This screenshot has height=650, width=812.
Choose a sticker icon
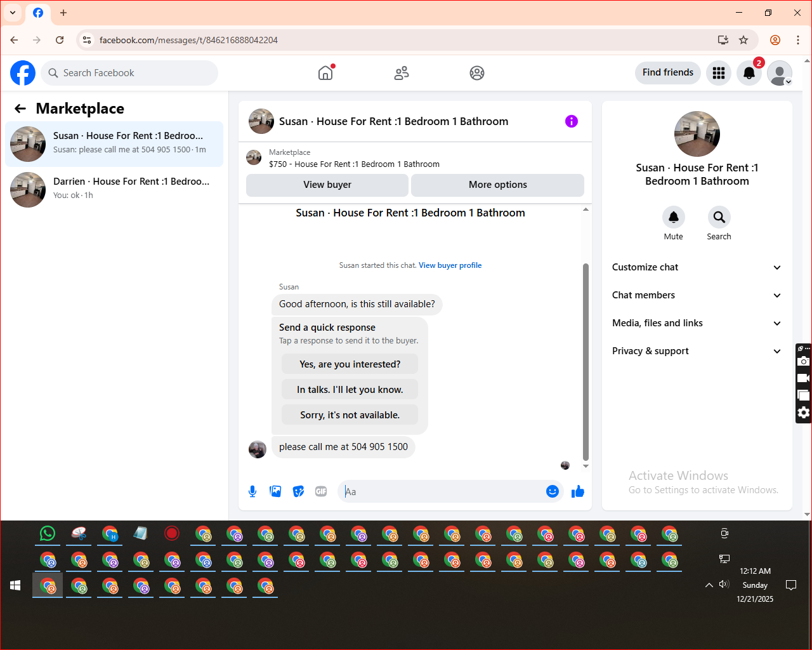click(298, 491)
